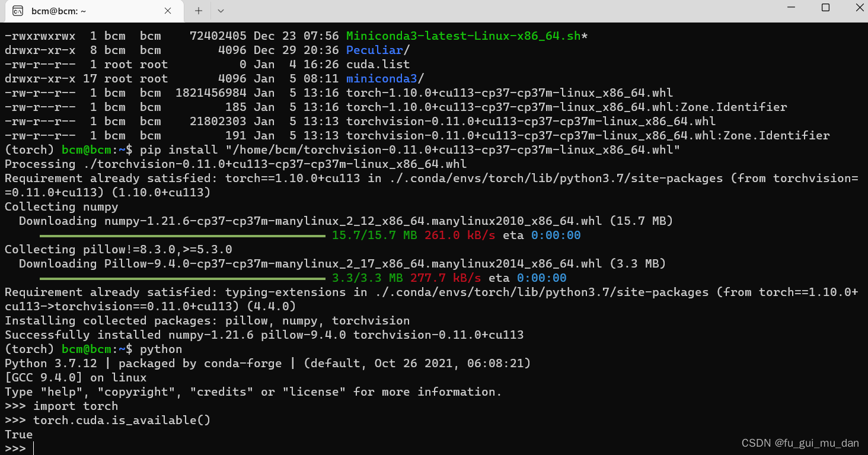Select the True output after cuda check
The width and height of the screenshot is (868, 455).
pyautogui.click(x=18, y=434)
